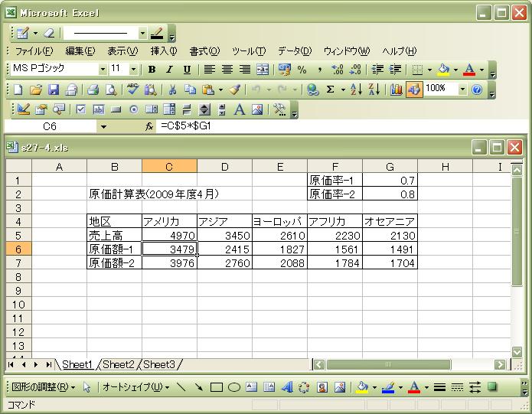Screen dimensions: 532x414
Task: Decrease decimal places
Action: (x=355, y=70)
